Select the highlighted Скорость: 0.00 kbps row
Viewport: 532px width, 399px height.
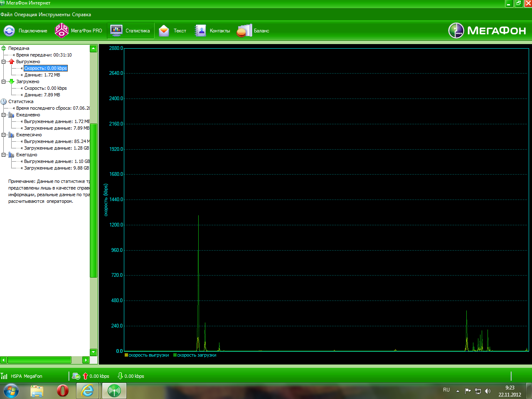45,68
